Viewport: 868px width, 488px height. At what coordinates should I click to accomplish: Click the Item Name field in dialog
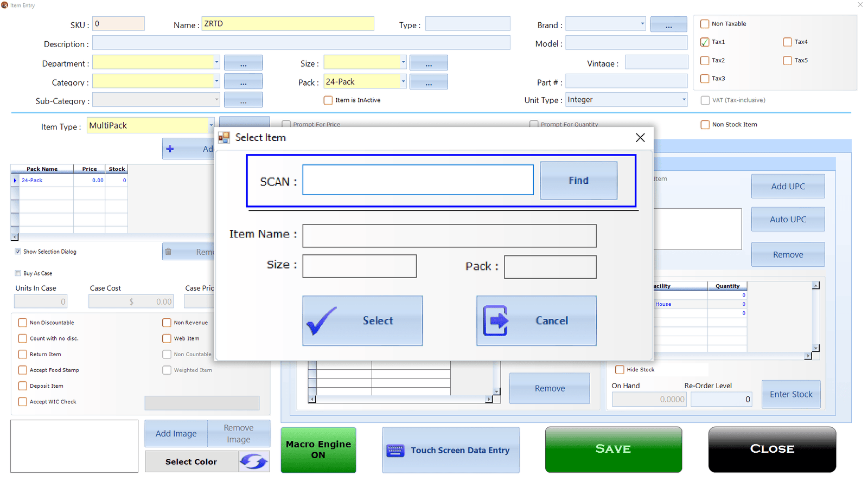click(449, 236)
